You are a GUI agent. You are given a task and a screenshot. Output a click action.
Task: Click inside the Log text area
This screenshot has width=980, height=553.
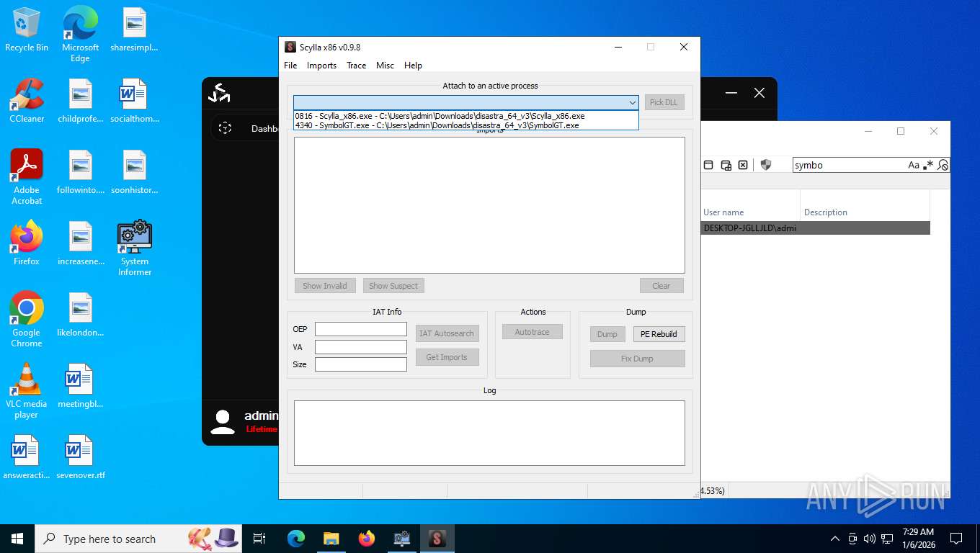[489, 433]
